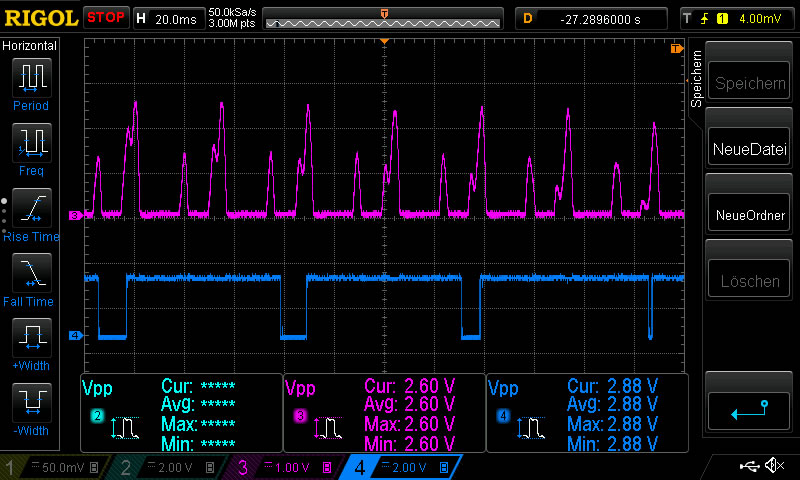Click the trigger rising edge icon
The height and width of the screenshot is (480, 800).
[x=705, y=19]
